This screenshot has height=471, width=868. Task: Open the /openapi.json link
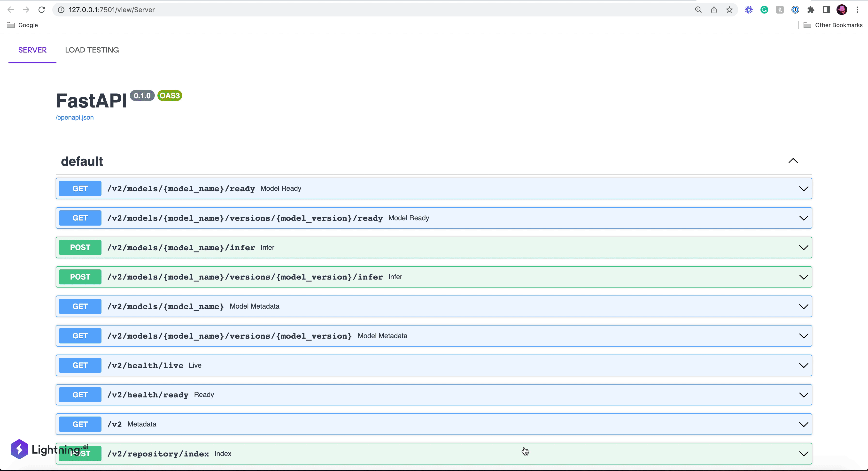[74, 117]
